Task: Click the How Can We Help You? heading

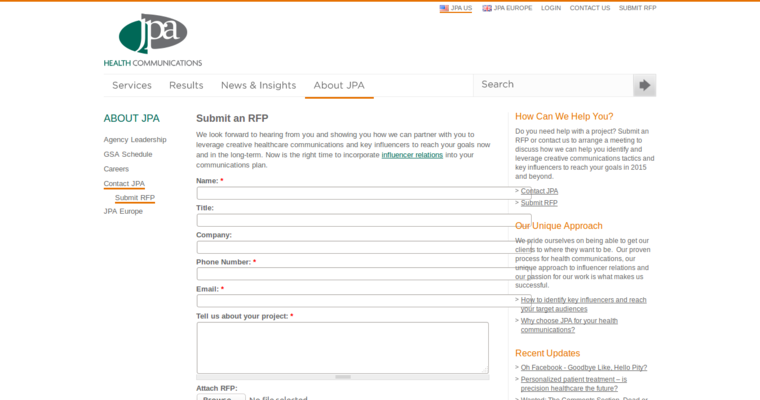Action: (564, 116)
